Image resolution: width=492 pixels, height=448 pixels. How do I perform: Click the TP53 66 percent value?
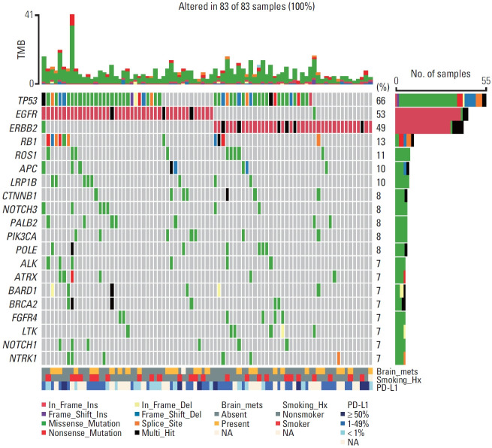click(381, 101)
